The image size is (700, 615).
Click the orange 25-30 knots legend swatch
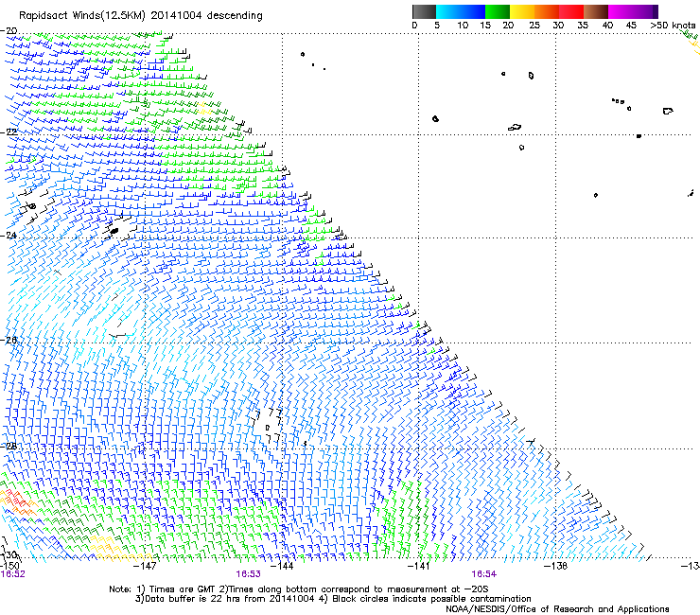click(547, 11)
